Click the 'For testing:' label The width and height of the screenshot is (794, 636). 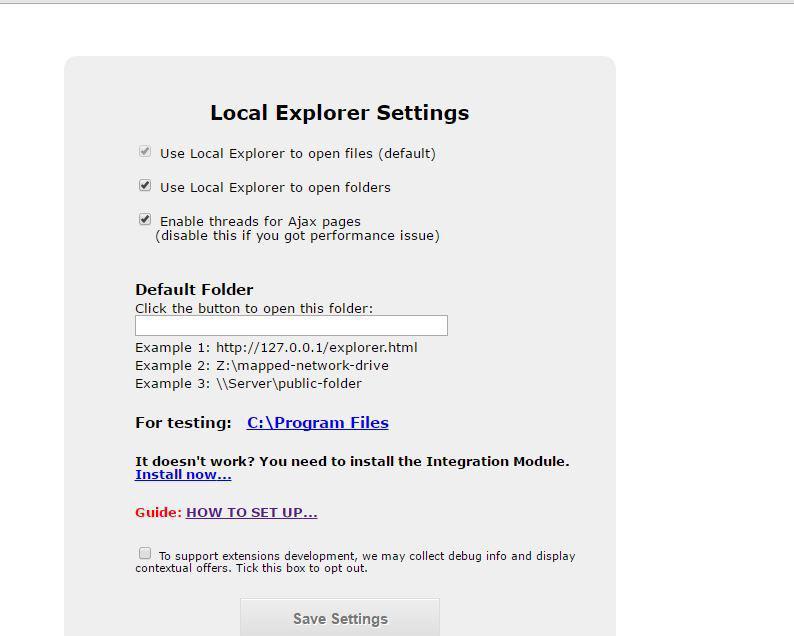183,423
